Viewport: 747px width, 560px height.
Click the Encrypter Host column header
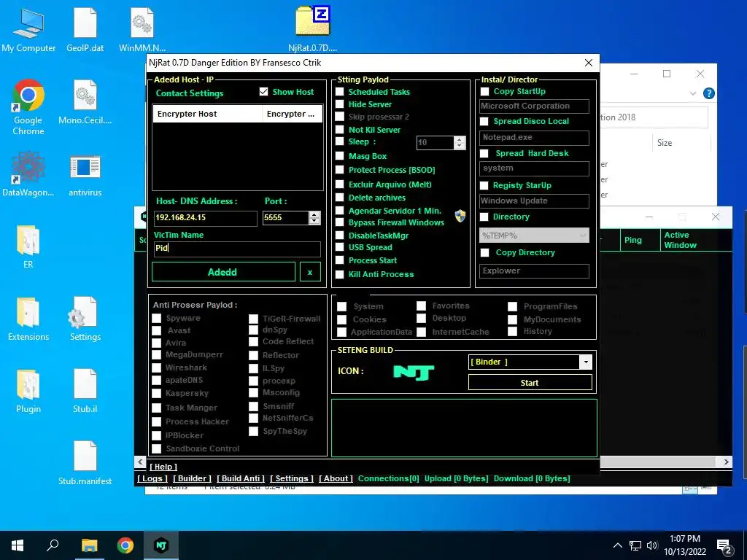click(x=207, y=114)
